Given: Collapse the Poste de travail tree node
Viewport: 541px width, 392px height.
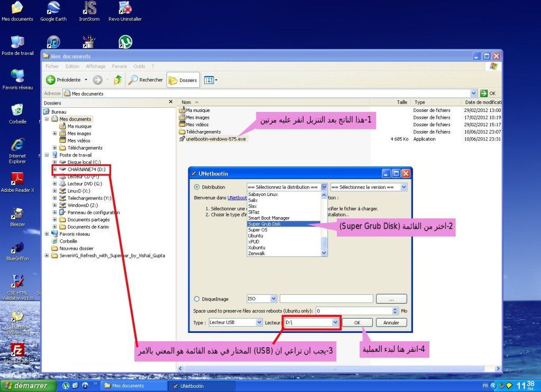Looking at the screenshot, I should pyautogui.click(x=47, y=155).
